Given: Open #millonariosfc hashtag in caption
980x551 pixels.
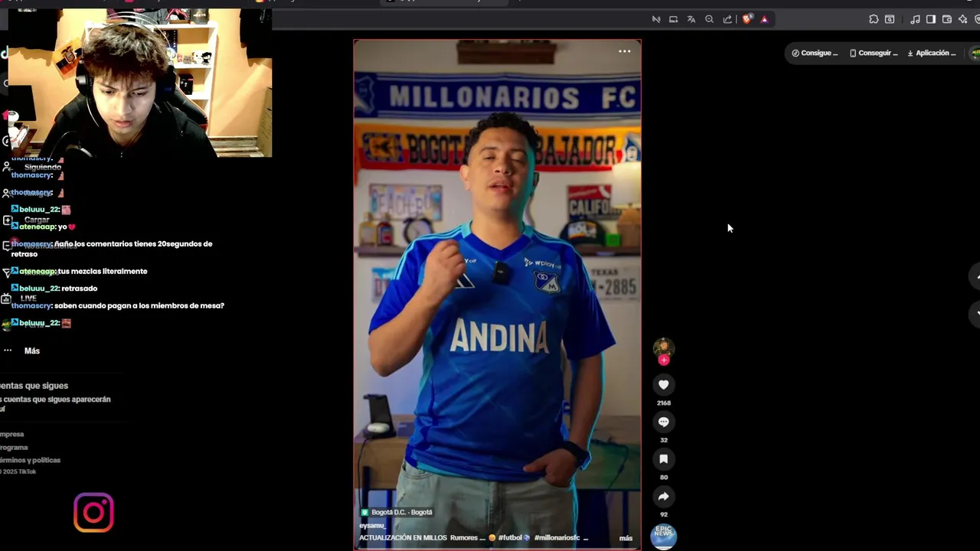Looking at the screenshot, I should coord(557,538).
